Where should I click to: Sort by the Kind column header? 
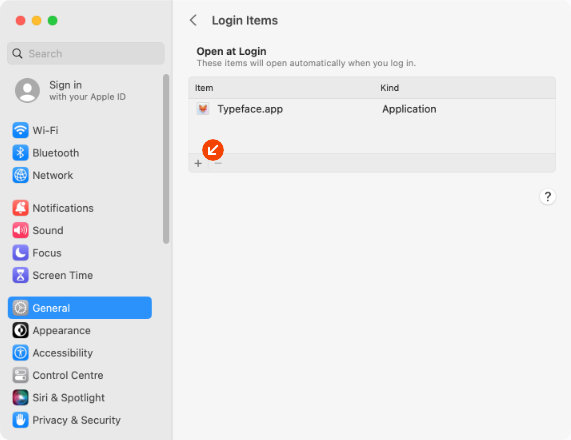(390, 88)
